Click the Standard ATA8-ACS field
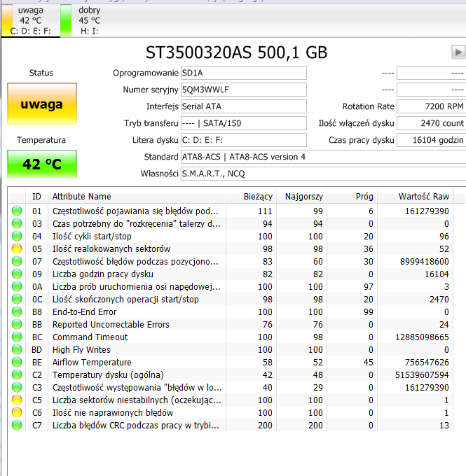 [x=324, y=157]
